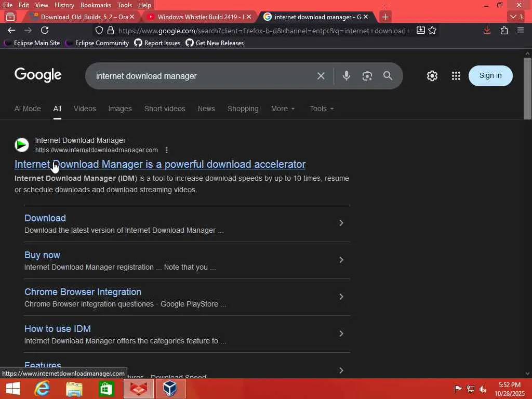Screen dimensions: 532x399
Task: Click the Sign in button
Action: 490,76
